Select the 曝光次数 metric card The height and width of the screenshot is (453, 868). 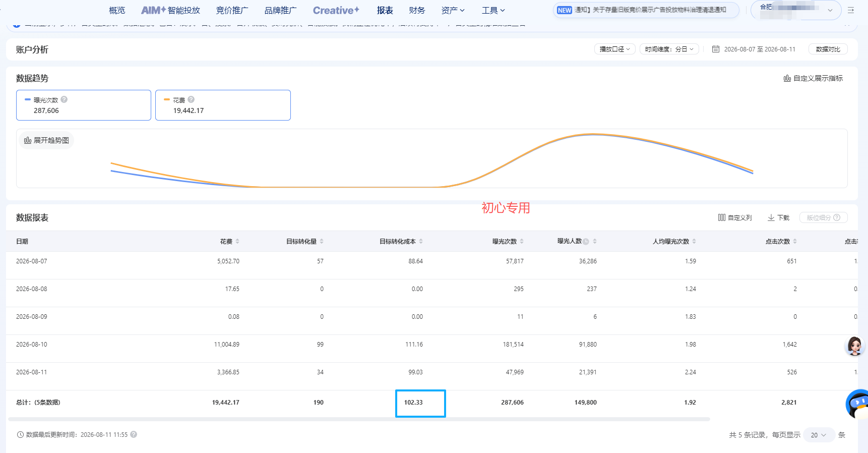pyautogui.click(x=84, y=105)
